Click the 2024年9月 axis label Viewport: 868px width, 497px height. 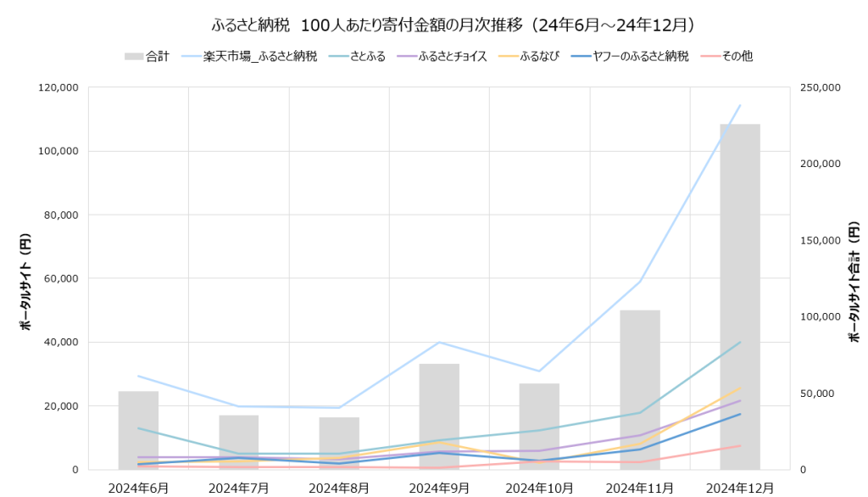coord(439,489)
